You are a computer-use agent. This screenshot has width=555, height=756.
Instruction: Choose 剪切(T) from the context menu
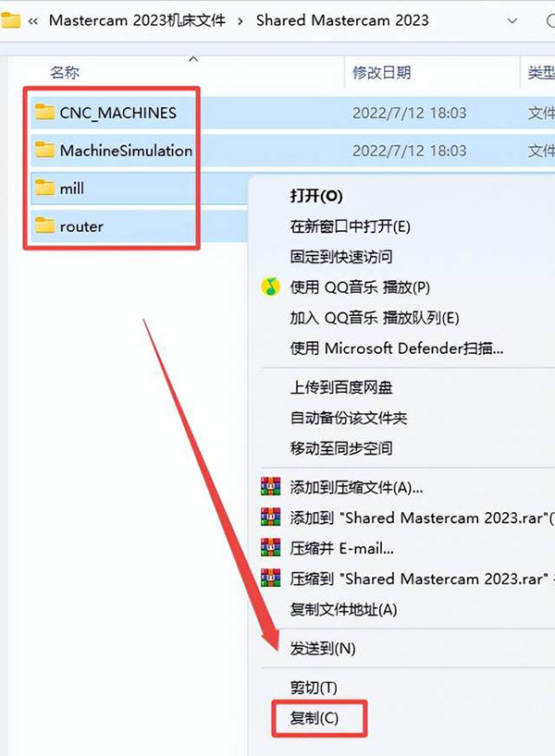click(x=314, y=688)
